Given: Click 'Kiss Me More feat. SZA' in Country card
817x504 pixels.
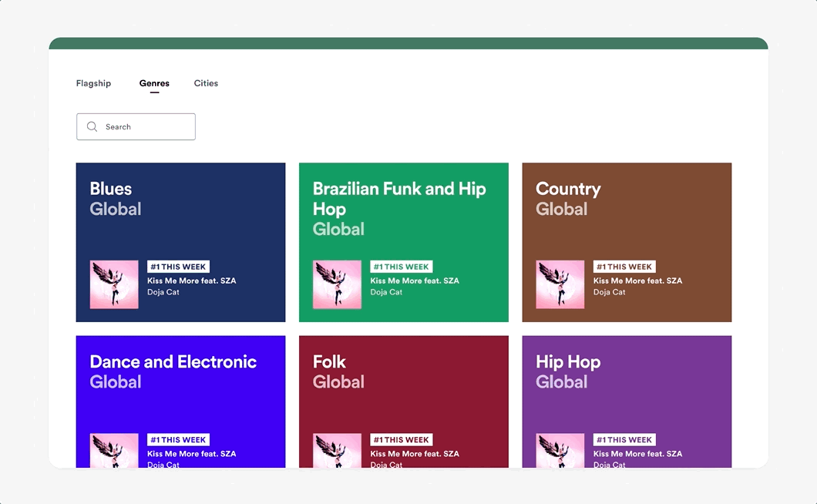Looking at the screenshot, I should coord(637,281).
